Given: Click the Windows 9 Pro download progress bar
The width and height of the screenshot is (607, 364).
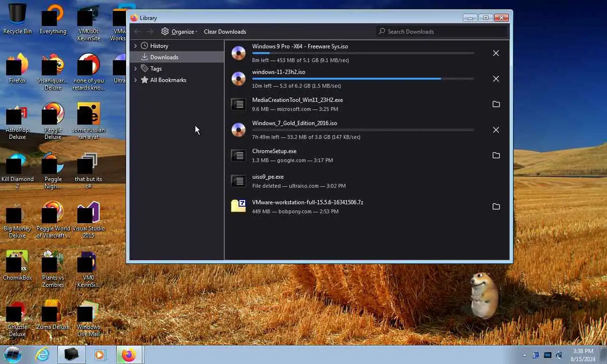Looking at the screenshot, I should tap(363, 53).
